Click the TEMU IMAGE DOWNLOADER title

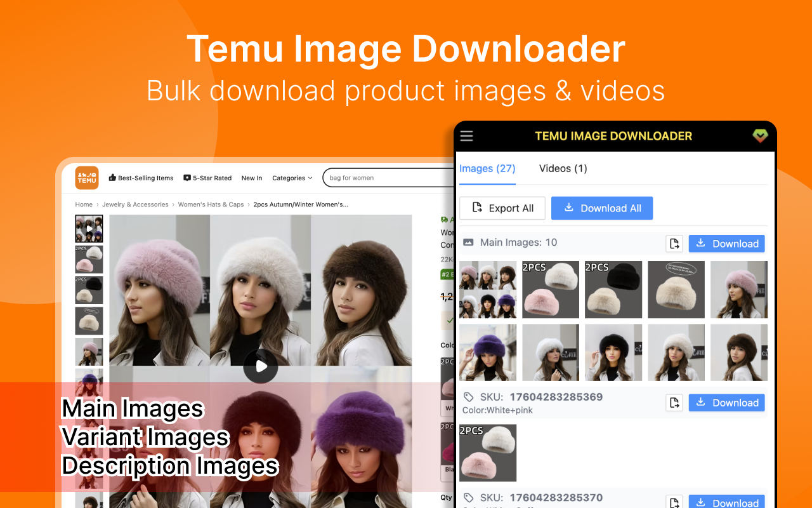pyautogui.click(x=613, y=136)
